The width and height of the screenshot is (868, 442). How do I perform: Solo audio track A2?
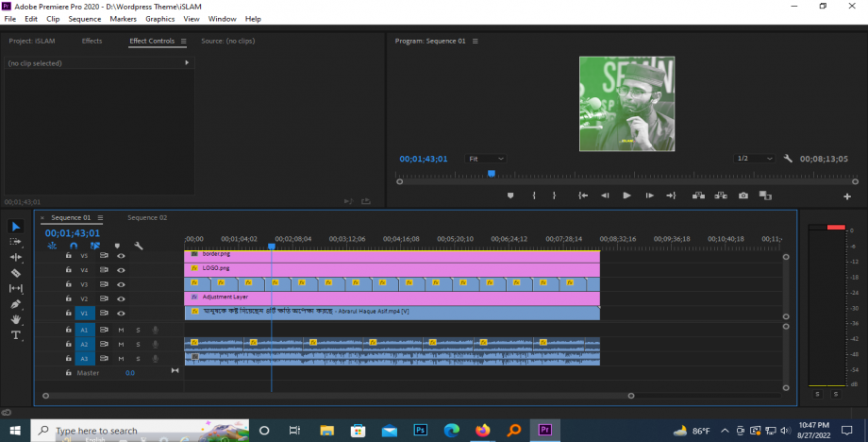[138, 344]
